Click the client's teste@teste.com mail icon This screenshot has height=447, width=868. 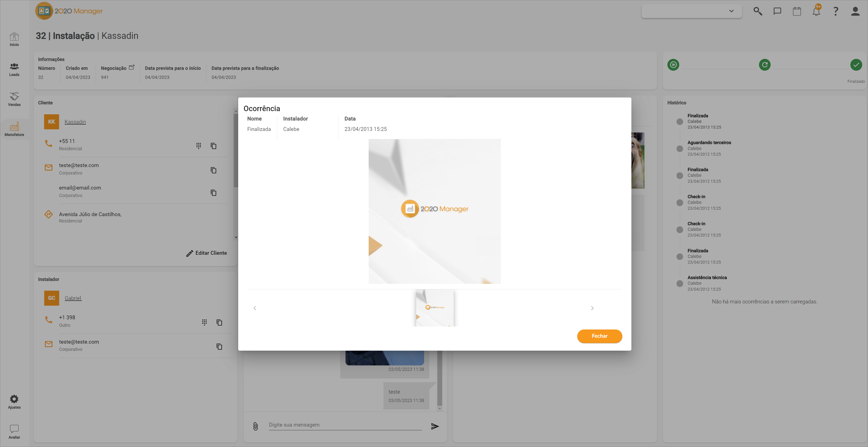48,167
